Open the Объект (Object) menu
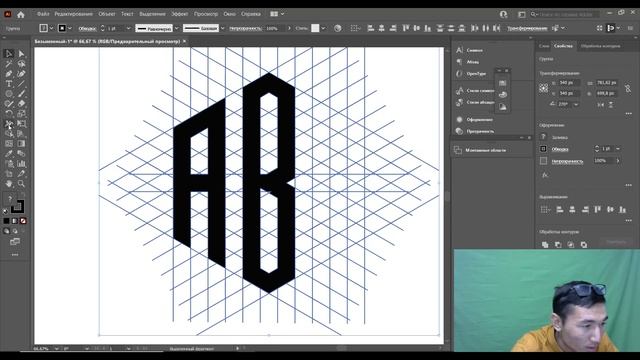The height and width of the screenshot is (360, 640). click(x=107, y=14)
